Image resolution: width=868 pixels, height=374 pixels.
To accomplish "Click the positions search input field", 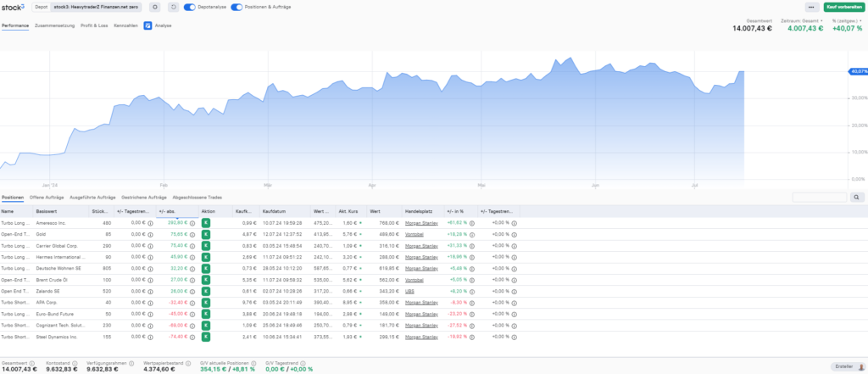I will click(x=820, y=197).
